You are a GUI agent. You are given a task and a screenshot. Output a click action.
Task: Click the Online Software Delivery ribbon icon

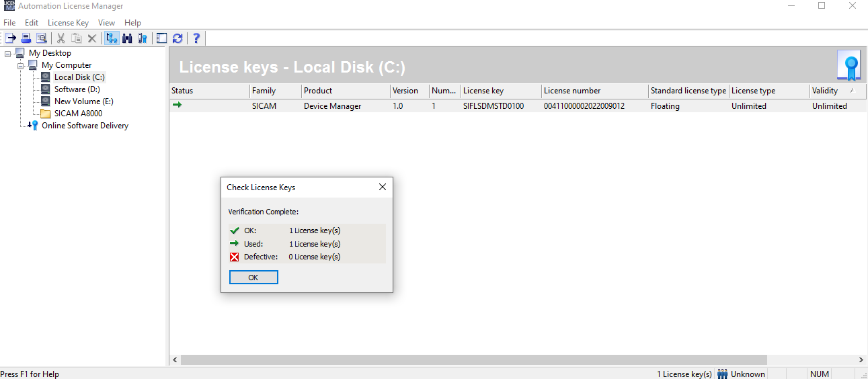(x=34, y=126)
